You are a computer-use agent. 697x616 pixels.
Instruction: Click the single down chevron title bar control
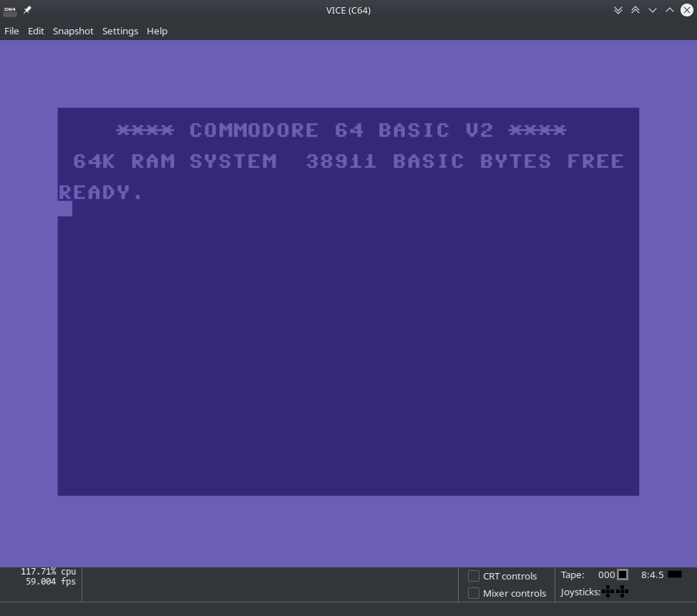click(652, 10)
